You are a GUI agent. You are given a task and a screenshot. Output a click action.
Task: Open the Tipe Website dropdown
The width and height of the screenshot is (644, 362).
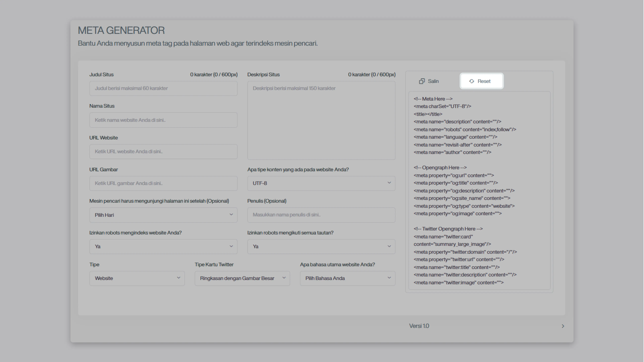pos(137,278)
